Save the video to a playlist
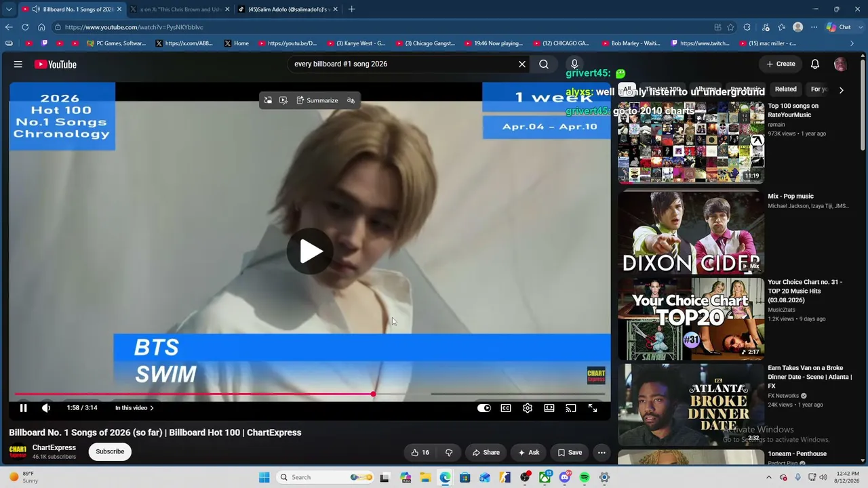The image size is (868, 488). tap(570, 452)
